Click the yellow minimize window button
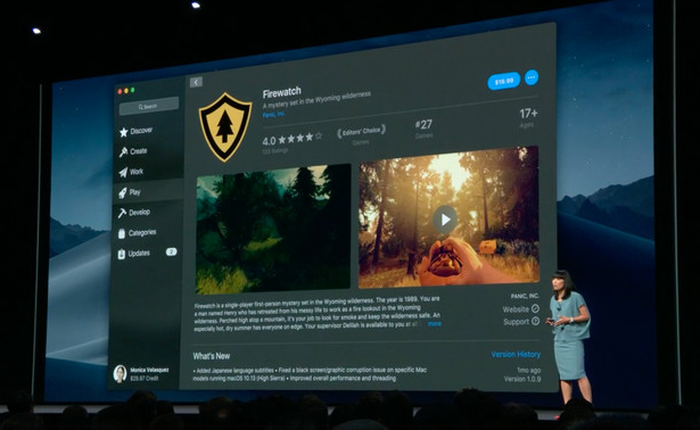700x430 pixels. click(126, 91)
